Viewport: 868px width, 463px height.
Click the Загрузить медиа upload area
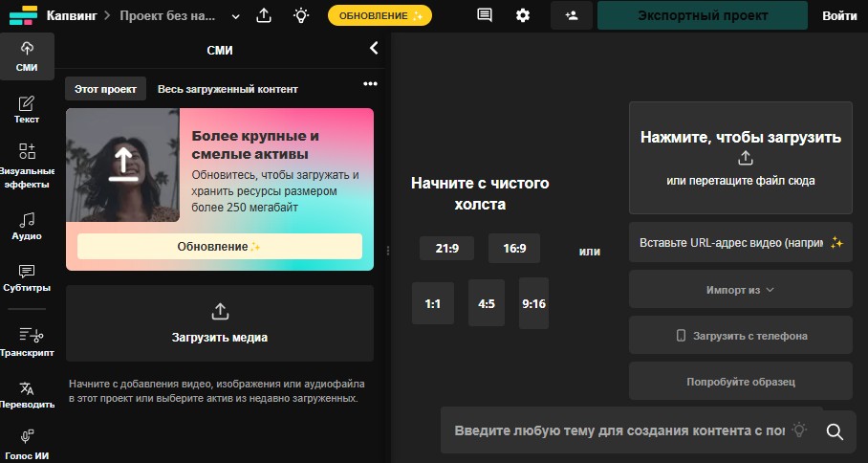point(220,323)
